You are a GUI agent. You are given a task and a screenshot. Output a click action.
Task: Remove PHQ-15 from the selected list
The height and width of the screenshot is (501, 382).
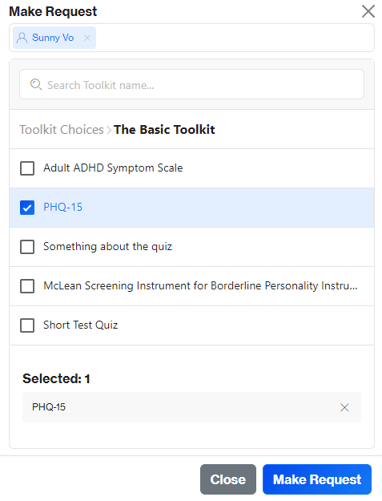click(344, 407)
